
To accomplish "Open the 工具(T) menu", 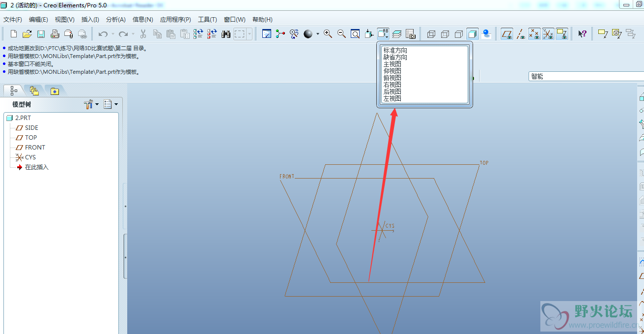I will [x=207, y=20].
